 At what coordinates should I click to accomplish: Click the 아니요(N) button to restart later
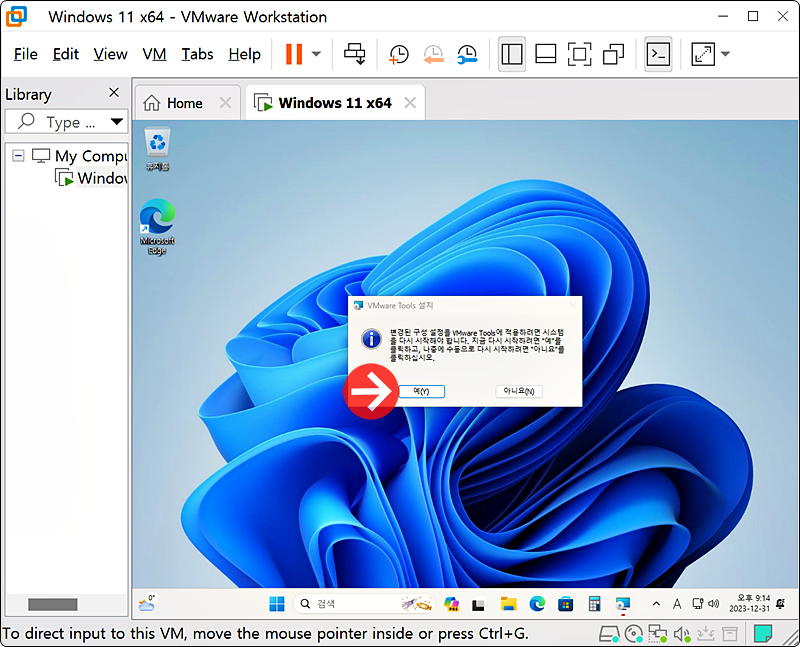coord(519,391)
